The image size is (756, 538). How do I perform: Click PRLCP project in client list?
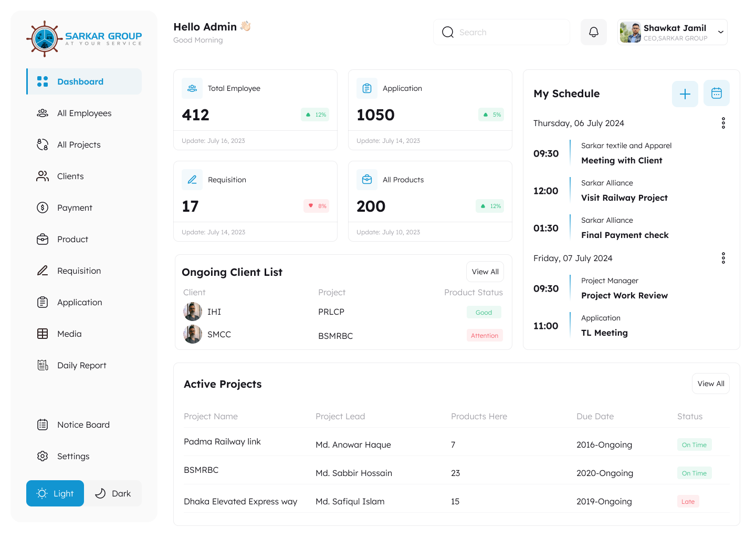pyautogui.click(x=331, y=312)
